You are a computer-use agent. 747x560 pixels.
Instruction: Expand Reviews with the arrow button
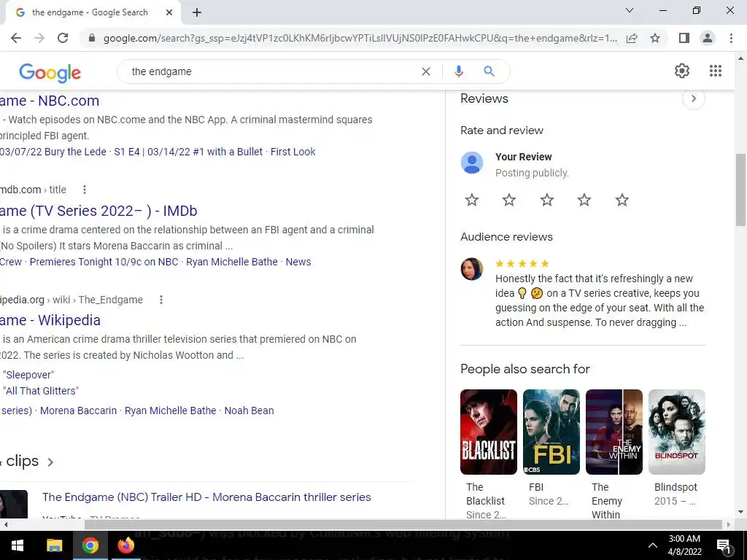[x=693, y=98]
